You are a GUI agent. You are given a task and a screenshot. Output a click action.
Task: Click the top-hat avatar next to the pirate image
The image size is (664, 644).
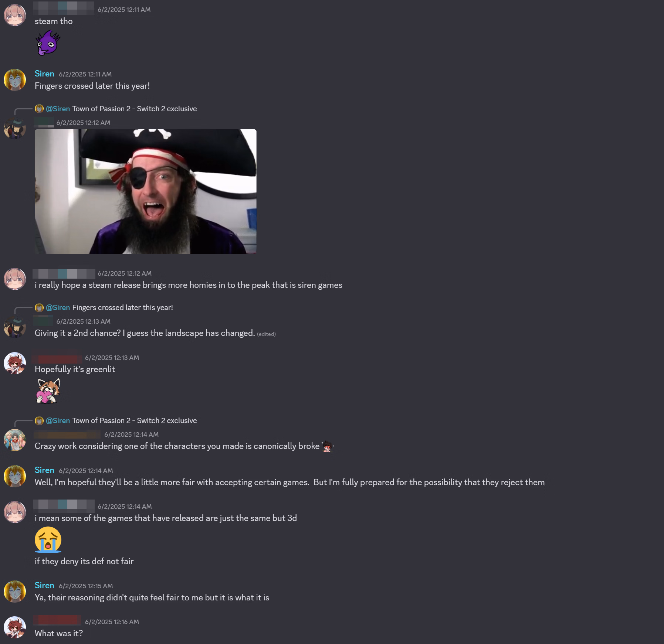tap(15, 129)
